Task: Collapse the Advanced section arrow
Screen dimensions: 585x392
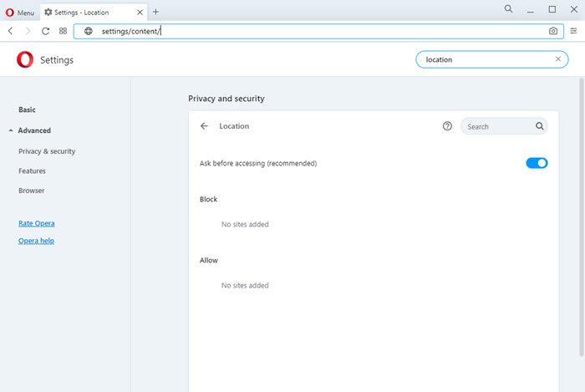Action: pos(11,130)
